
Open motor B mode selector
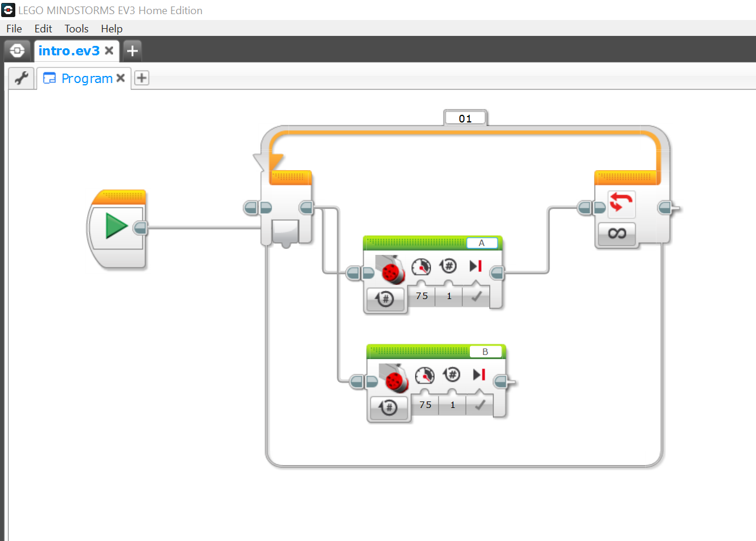click(x=389, y=407)
